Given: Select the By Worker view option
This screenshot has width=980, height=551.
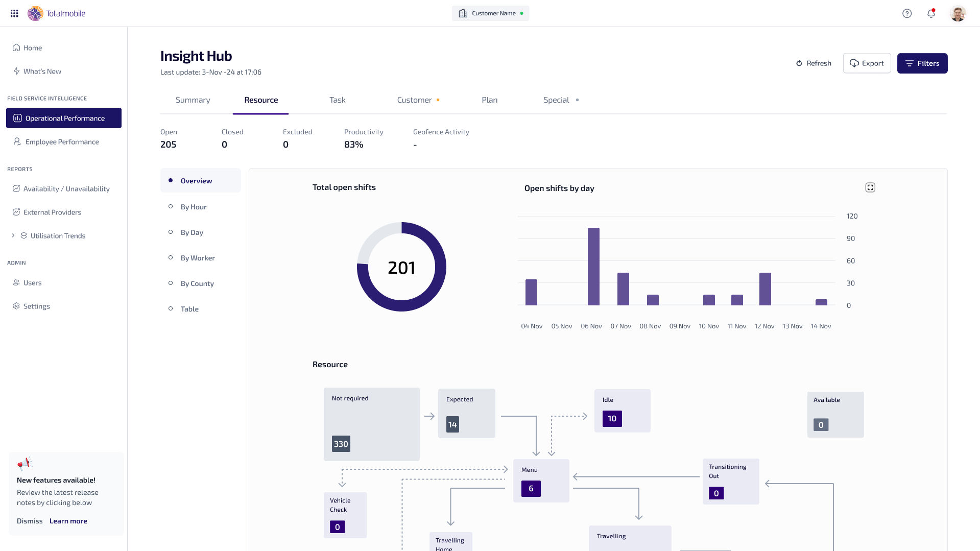Looking at the screenshot, I should [197, 258].
